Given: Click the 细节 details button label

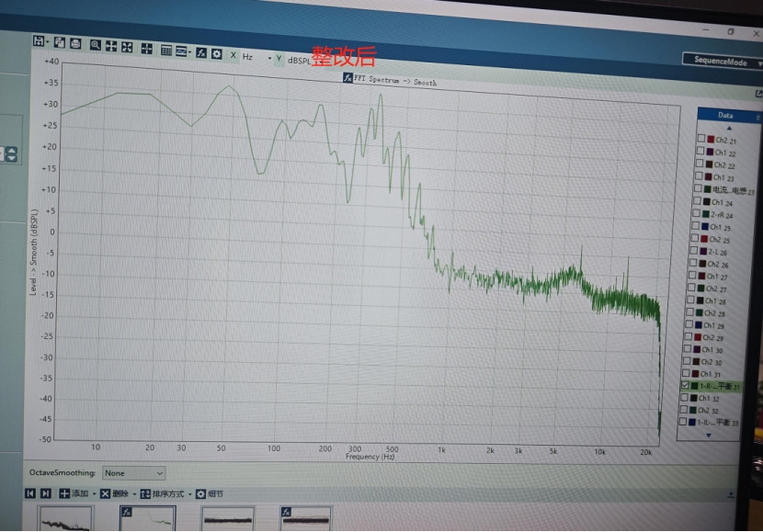Looking at the screenshot, I should click(215, 494).
